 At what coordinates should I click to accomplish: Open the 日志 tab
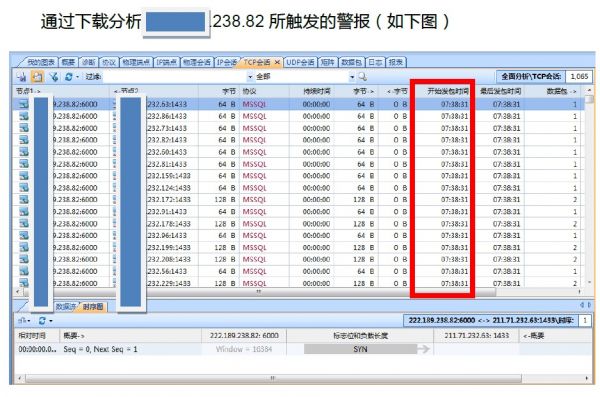(375, 62)
